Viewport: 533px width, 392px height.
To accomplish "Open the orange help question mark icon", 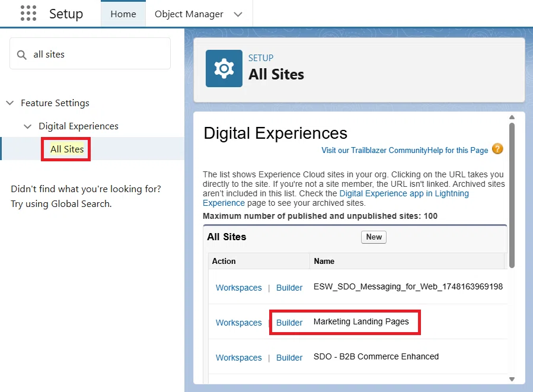I will (x=497, y=149).
